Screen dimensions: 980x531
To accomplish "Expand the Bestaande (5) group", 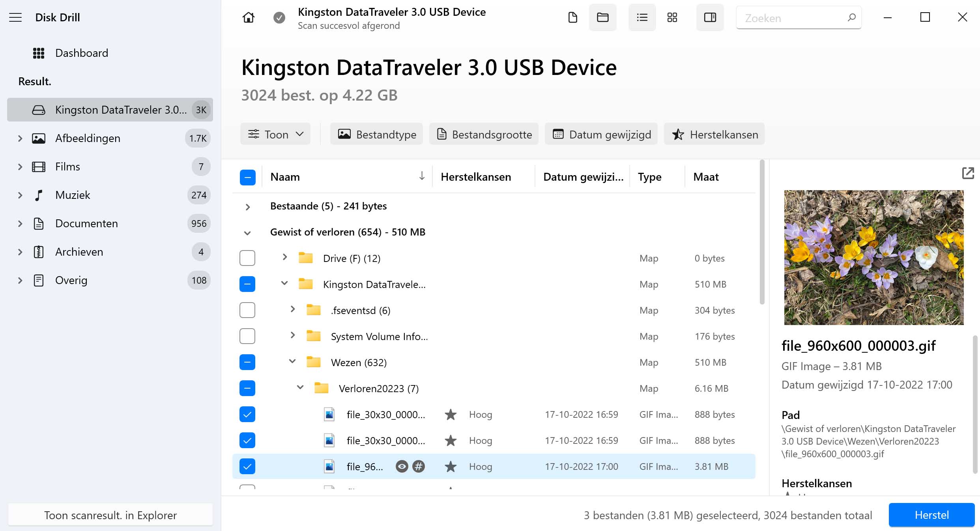I will tap(247, 207).
